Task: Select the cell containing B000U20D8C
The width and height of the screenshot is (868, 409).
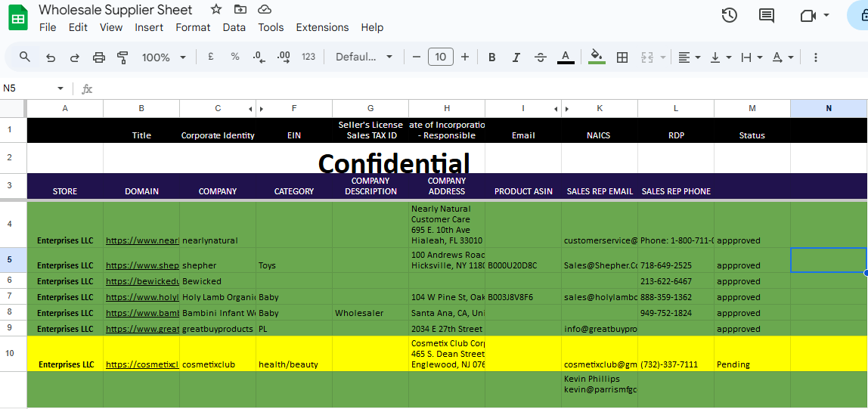Action: tap(523, 260)
